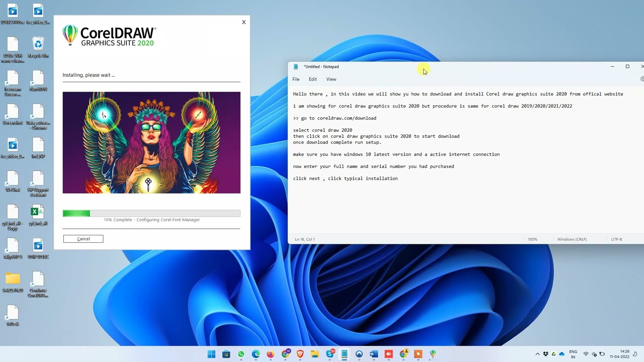Select the HP Support Assistant shortcut

coord(38,184)
